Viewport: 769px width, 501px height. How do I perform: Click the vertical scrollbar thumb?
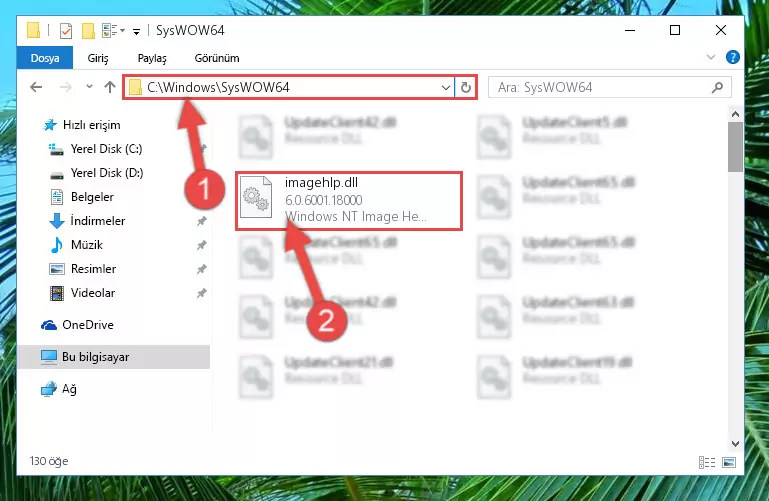pos(735,147)
